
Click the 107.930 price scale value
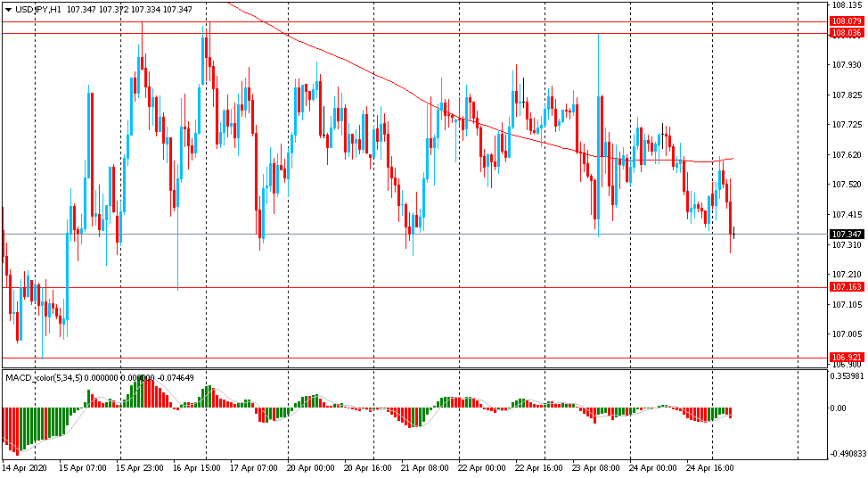point(847,65)
